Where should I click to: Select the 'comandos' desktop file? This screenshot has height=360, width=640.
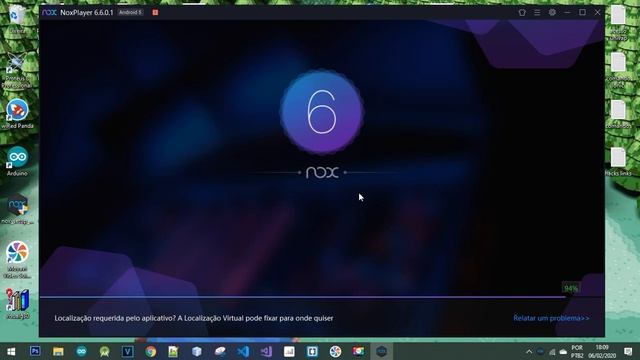coord(618,114)
